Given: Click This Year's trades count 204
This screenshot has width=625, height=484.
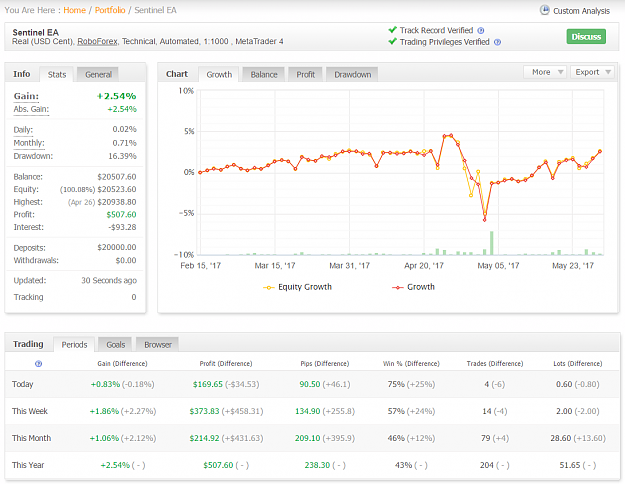Looking at the screenshot, I should coord(487,465).
